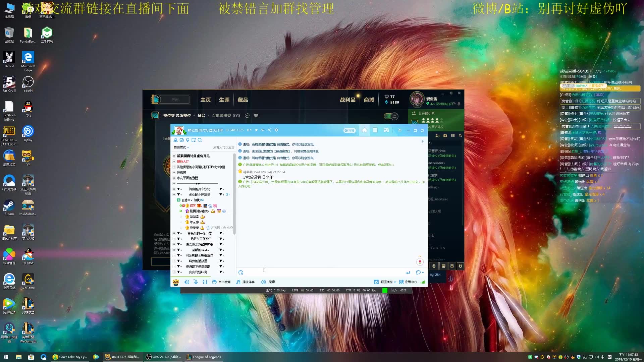Collapse the 诗意的宾车伙伴 friend group

[179, 189]
